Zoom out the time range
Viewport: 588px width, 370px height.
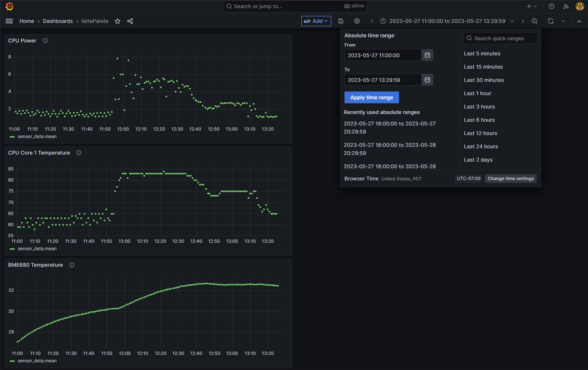coord(534,21)
